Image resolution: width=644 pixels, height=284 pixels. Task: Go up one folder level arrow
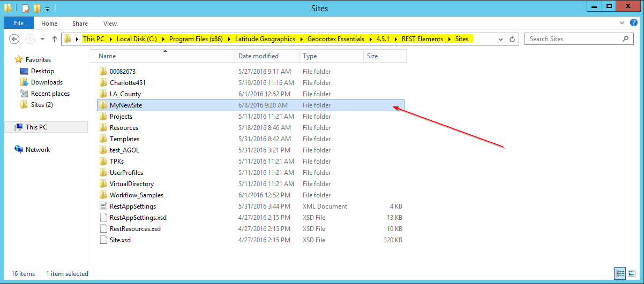click(55, 39)
